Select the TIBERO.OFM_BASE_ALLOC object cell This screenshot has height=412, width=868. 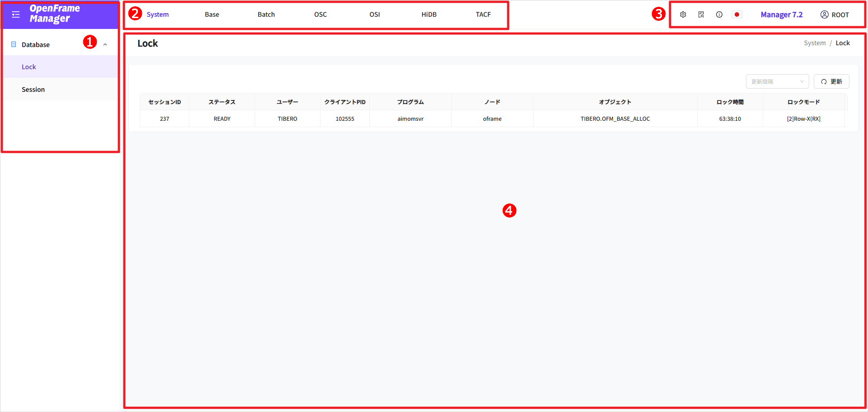(x=615, y=118)
